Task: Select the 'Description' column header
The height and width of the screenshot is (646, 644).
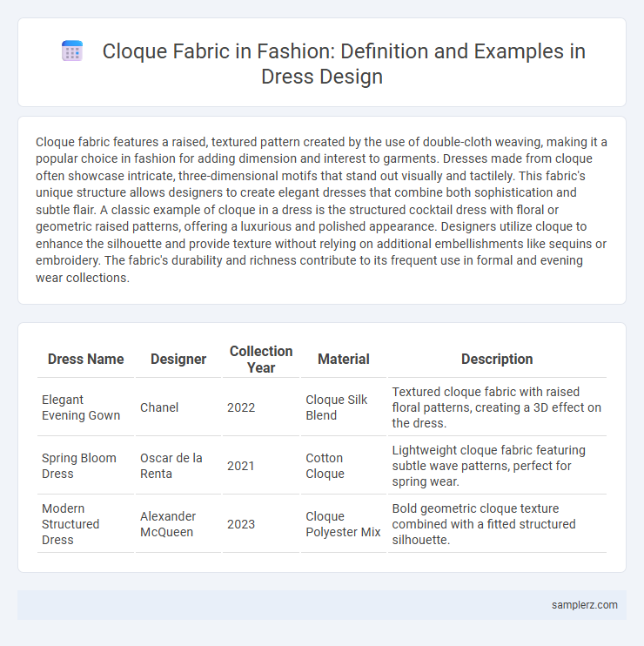Action: click(x=497, y=359)
